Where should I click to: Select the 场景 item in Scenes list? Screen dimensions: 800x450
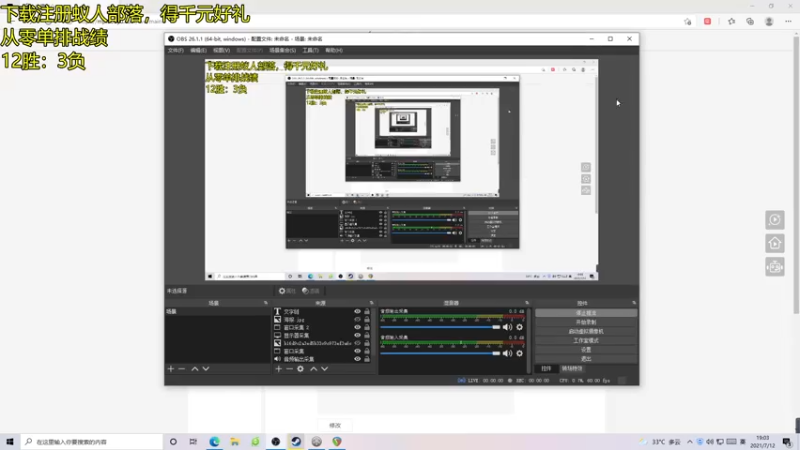pos(217,311)
